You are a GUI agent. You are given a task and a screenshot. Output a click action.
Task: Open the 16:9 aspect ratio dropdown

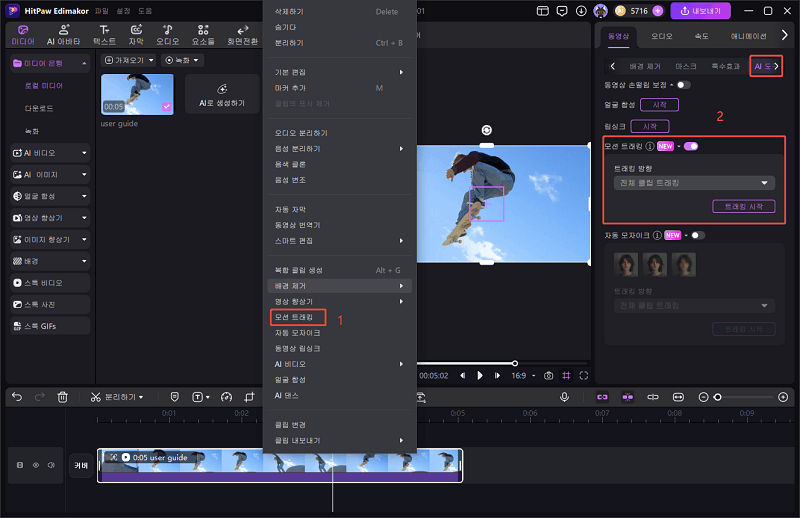[x=523, y=376]
